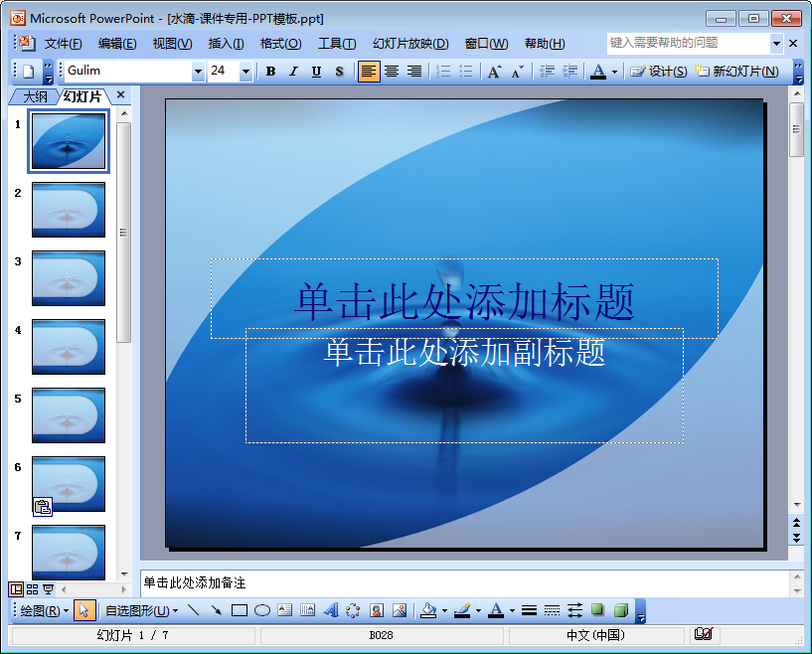
Task: Apply numbered list formatting
Action: tap(442, 72)
